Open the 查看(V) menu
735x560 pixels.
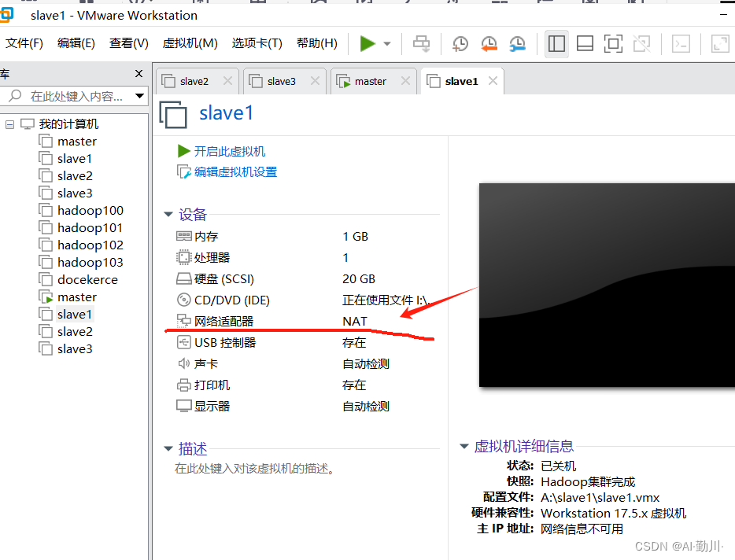[129, 43]
